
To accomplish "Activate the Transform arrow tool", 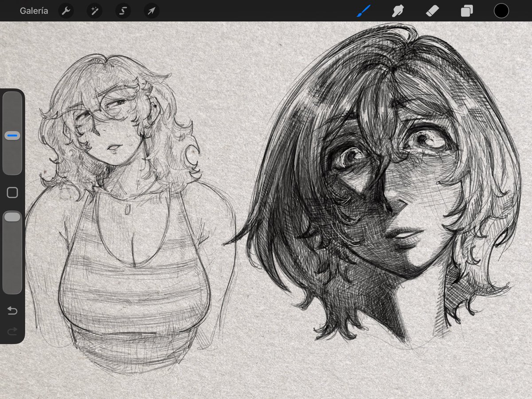I will tap(152, 11).
